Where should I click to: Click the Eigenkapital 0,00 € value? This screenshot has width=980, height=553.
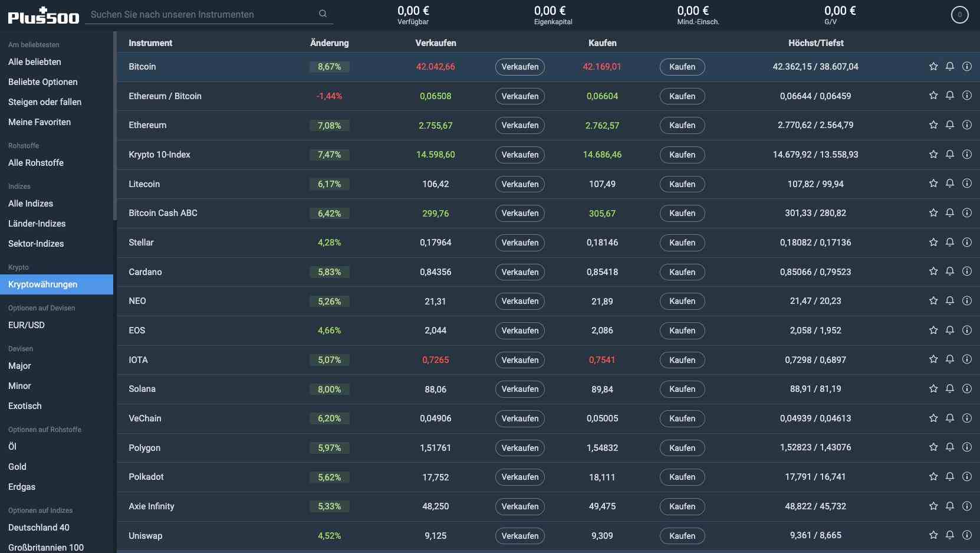(550, 11)
